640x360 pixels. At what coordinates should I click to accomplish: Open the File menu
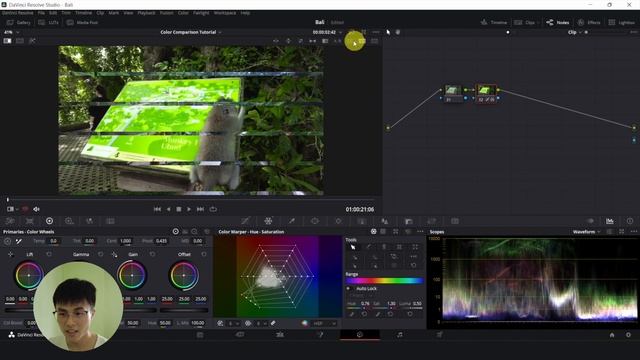[41, 13]
